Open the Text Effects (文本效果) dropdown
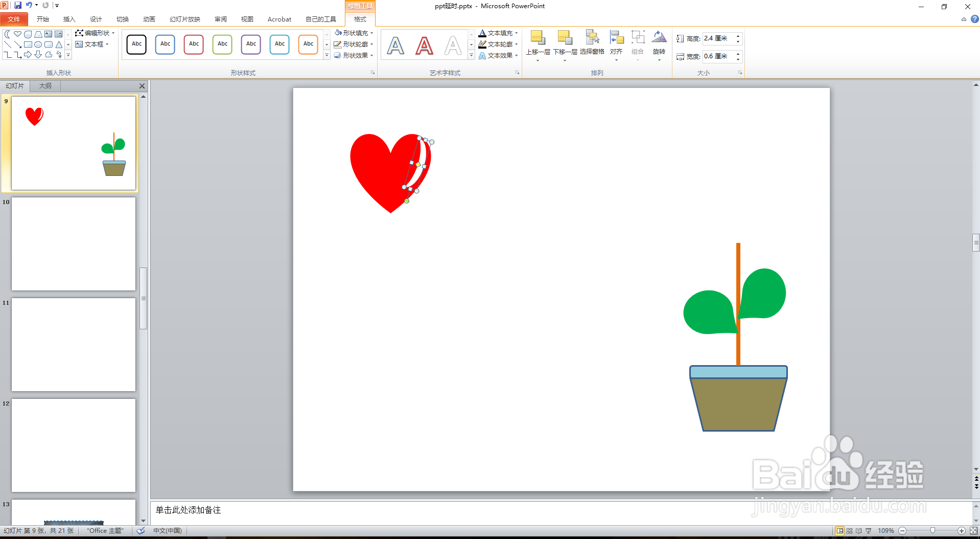This screenshot has width=980, height=539. click(x=498, y=55)
